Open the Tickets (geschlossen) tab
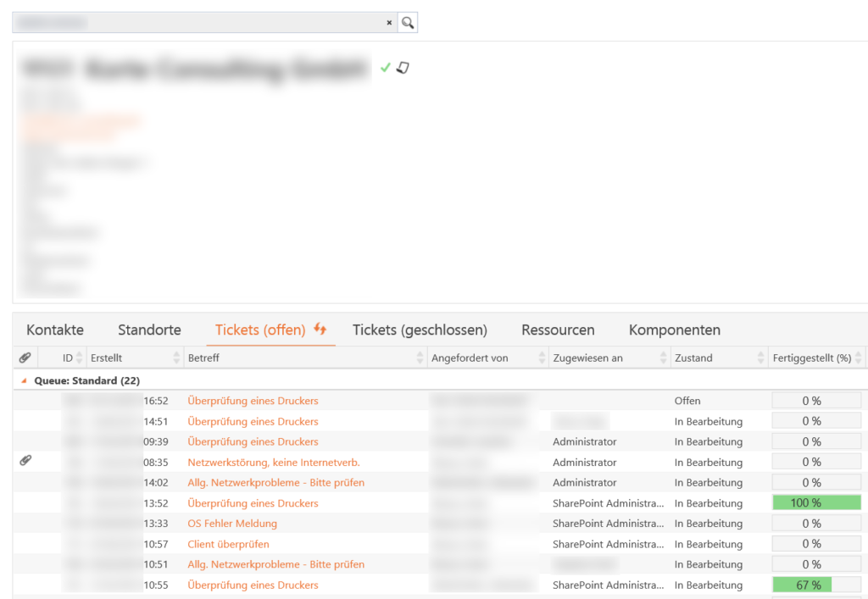 420,330
